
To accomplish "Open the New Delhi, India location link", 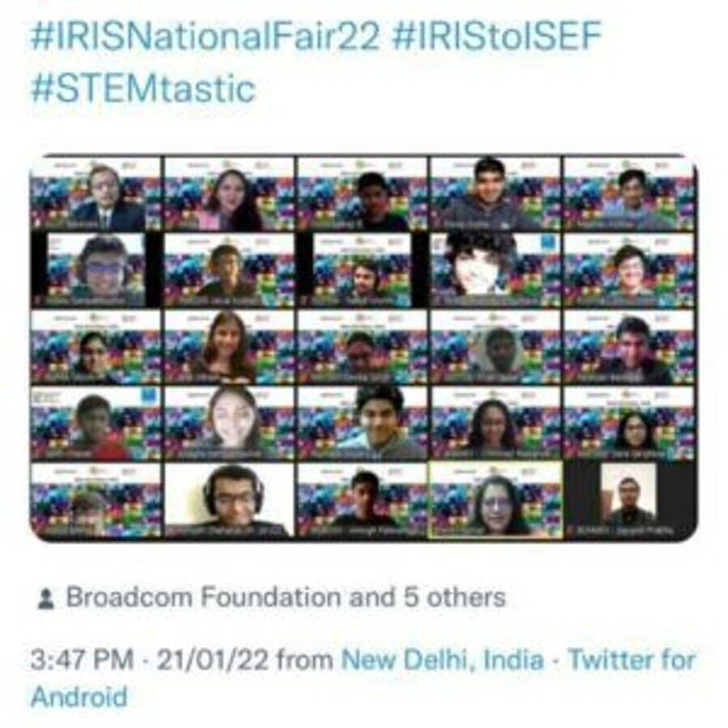I will tap(442, 660).
